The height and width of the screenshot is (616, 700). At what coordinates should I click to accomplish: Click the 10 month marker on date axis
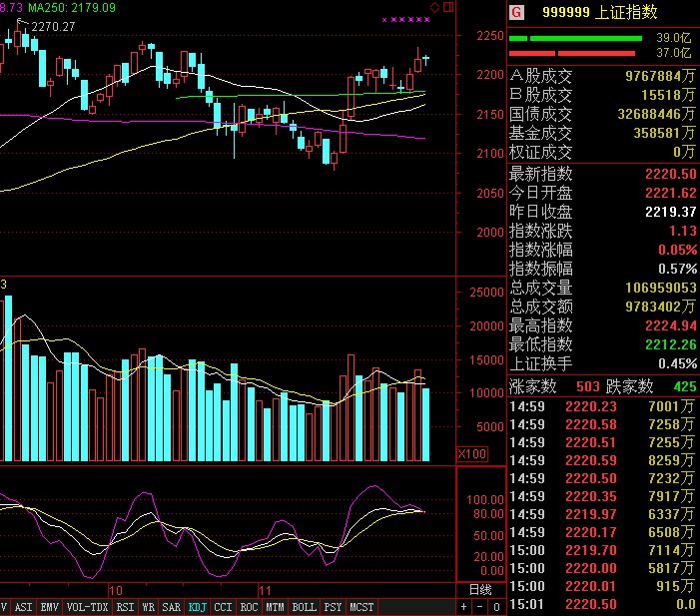click(116, 591)
